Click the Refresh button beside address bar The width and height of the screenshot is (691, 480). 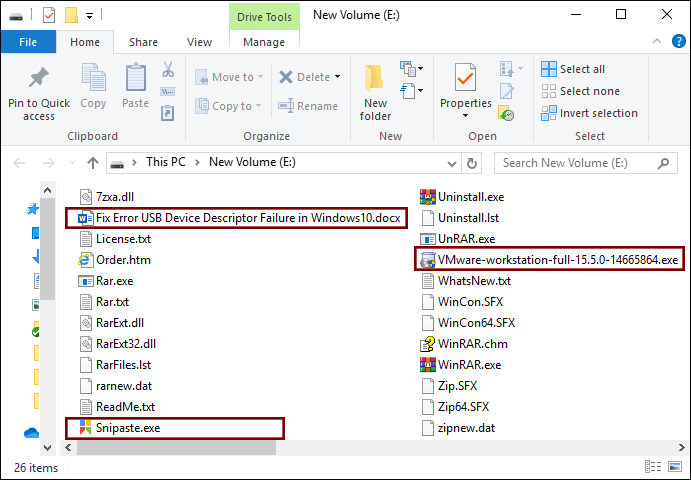pos(472,163)
